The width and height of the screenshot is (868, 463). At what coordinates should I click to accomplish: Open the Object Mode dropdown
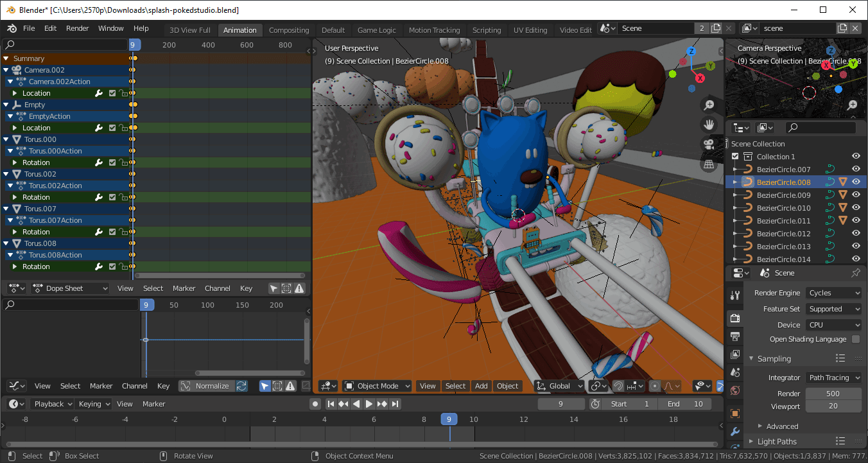tap(377, 386)
